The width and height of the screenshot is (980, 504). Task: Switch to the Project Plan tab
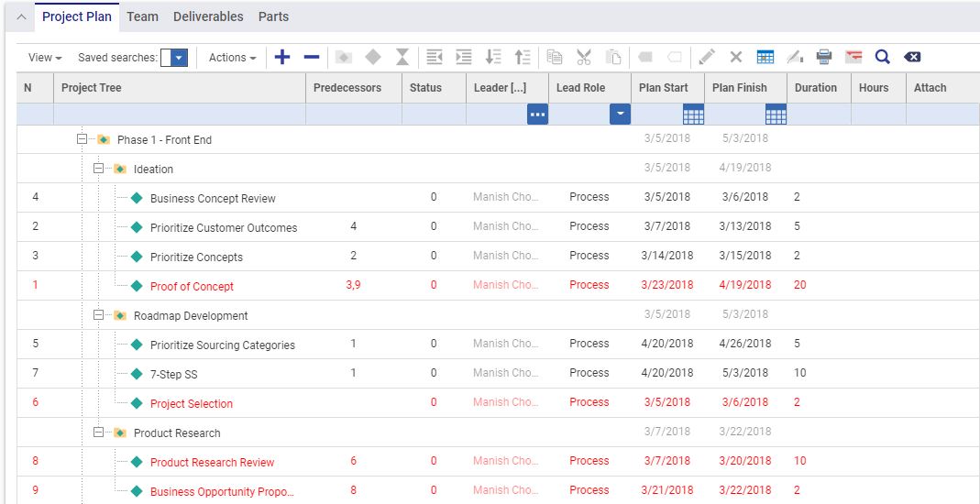click(77, 16)
